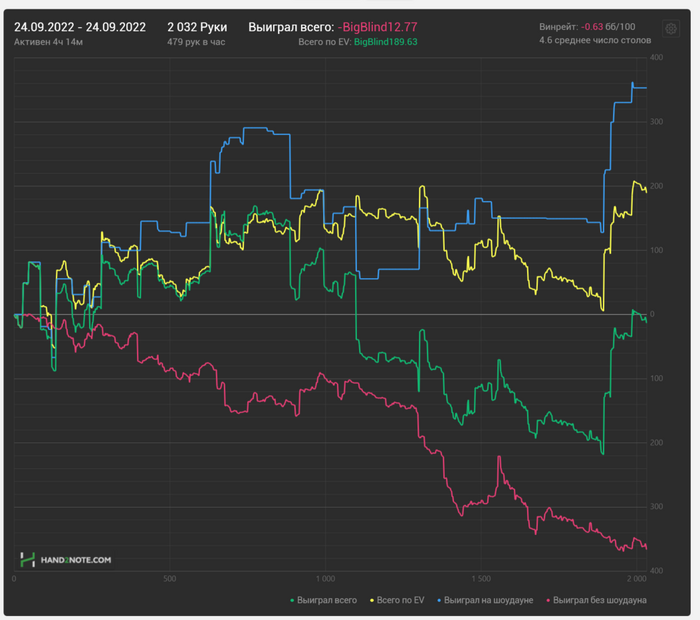Image resolution: width=700 pixels, height=620 pixels.
Task: Click yellow dot beside 'Всего по EV'
Action: click(373, 600)
